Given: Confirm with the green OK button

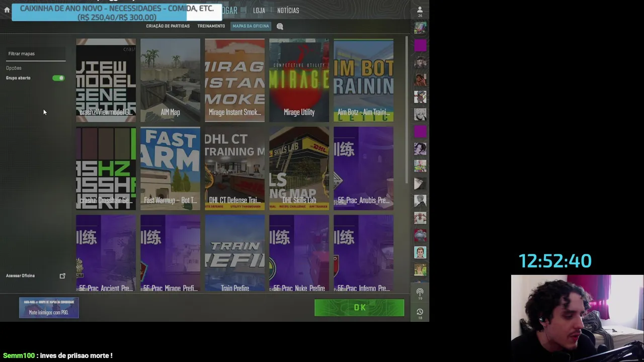Looking at the screenshot, I should click(359, 308).
